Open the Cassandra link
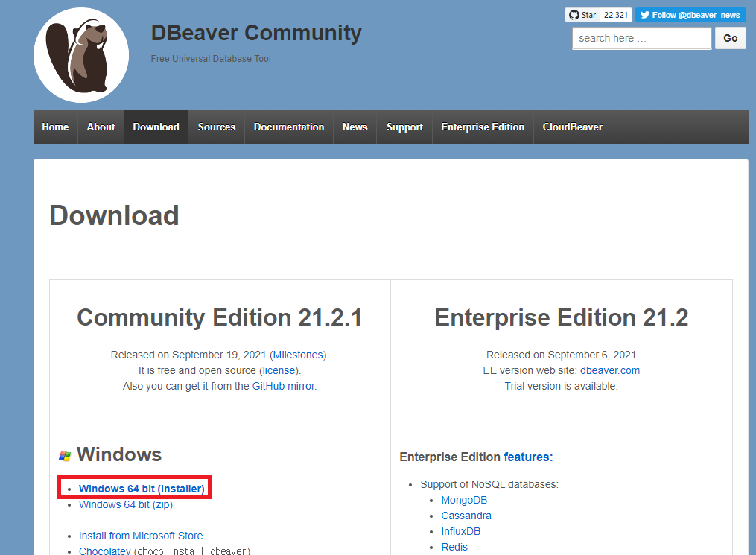Screen dimensions: 756x555 (466, 516)
